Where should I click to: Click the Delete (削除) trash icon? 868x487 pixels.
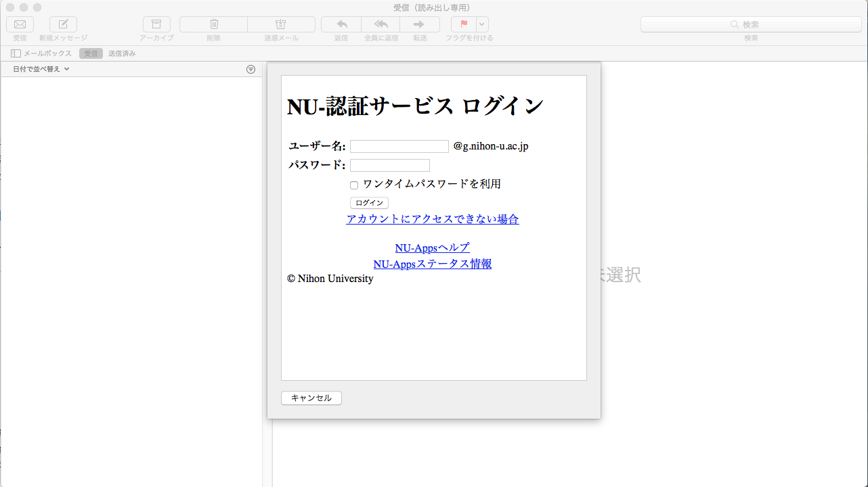pyautogui.click(x=213, y=24)
